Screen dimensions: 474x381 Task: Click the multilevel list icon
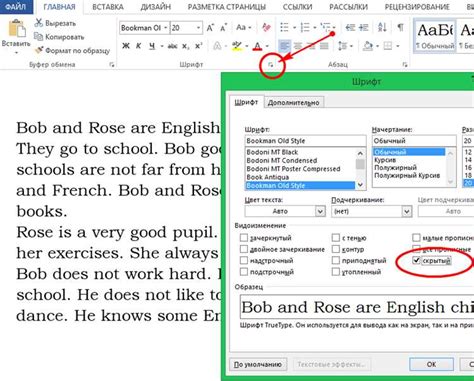(x=325, y=27)
